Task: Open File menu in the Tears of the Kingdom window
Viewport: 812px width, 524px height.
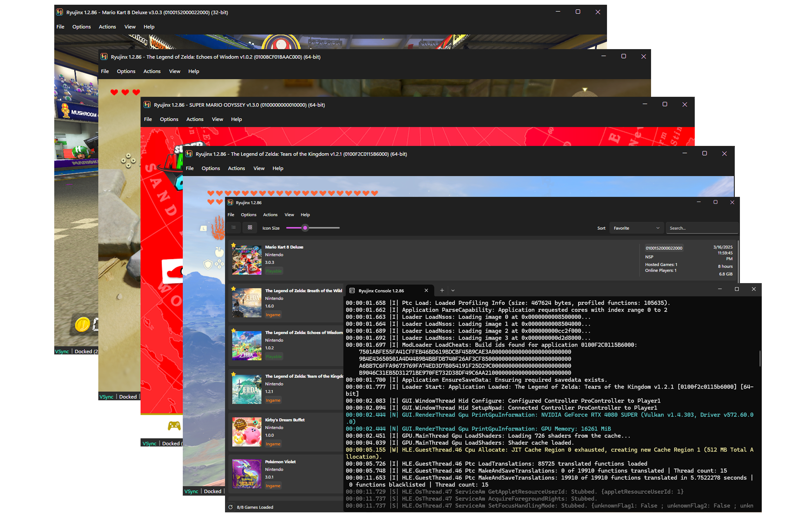Action: pyautogui.click(x=190, y=168)
